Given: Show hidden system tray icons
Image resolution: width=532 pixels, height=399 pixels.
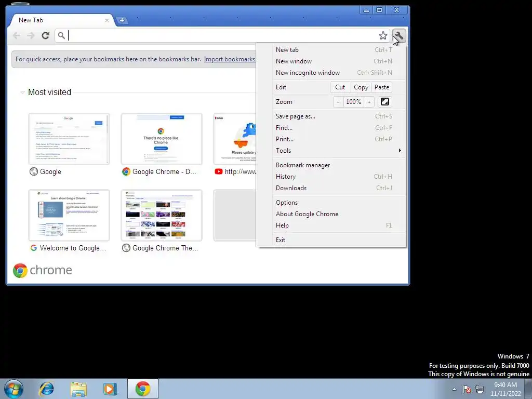Looking at the screenshot, I should coord(454,389).
